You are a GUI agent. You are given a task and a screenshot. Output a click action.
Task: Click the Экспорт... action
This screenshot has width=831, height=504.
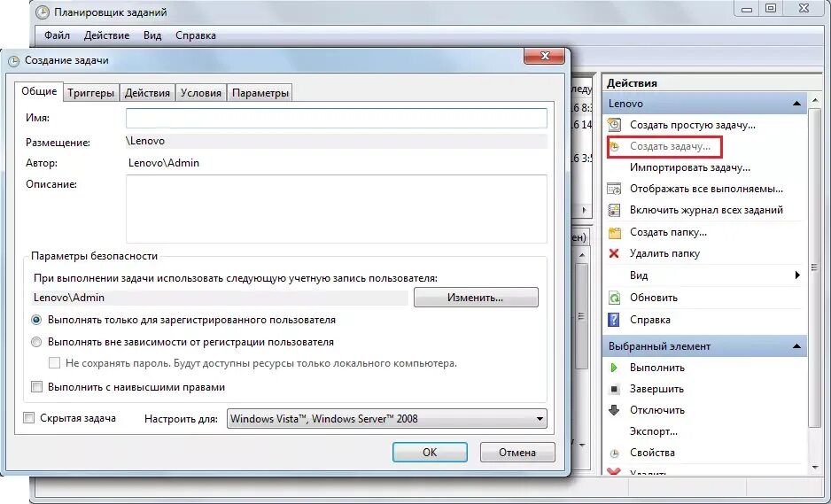click(x=654, y=431)
